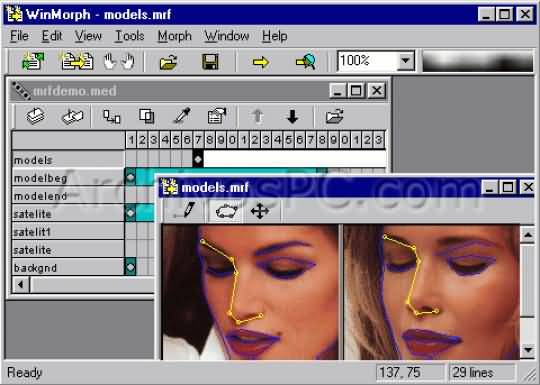Click the arrow with magnifier preview icon

point(306,62)
